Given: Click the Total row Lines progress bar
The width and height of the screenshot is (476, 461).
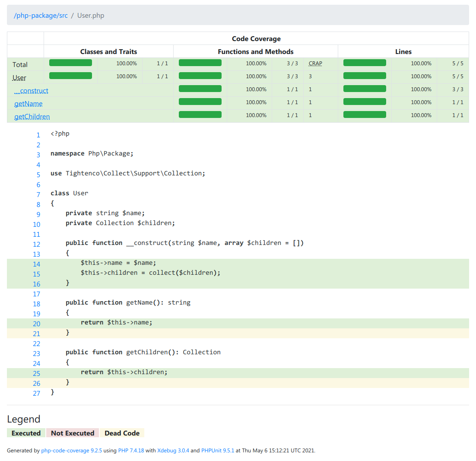Looking at the screenshot, I should tap(365, 62).
